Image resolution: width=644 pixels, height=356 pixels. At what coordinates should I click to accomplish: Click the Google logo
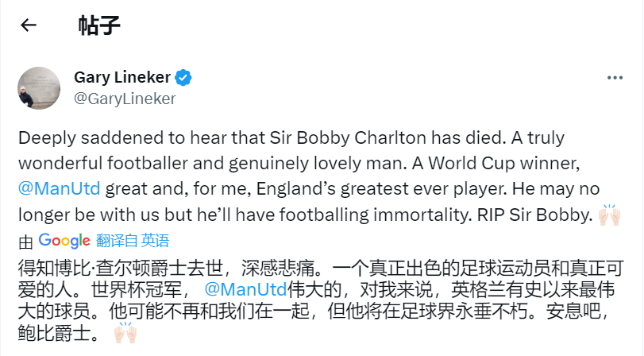tap(64, 240)
